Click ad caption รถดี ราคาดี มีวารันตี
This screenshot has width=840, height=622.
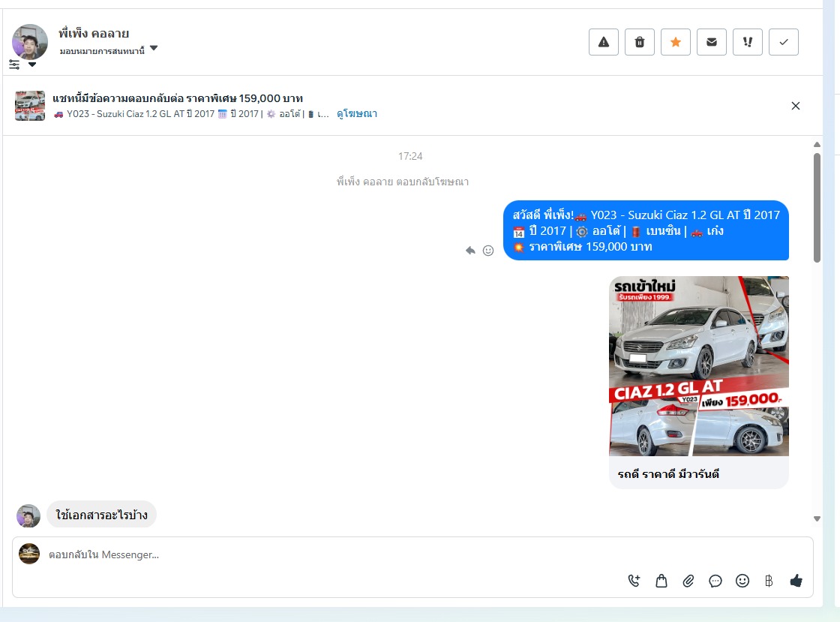coord(668,474)
